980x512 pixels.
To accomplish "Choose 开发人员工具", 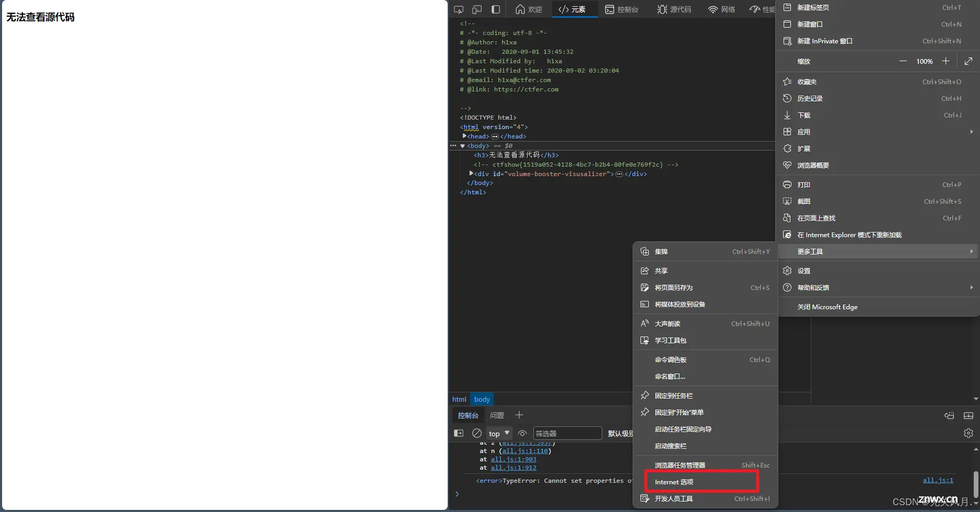I will click(x=705, y=498).
